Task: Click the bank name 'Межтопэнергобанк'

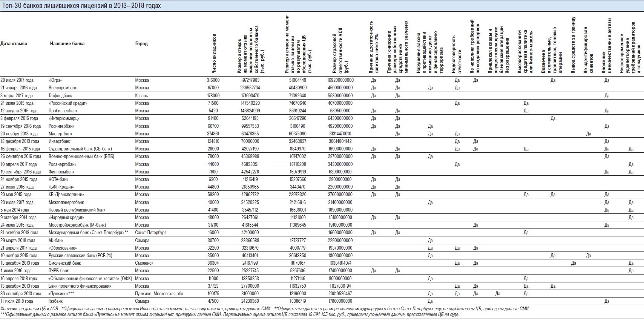Action: point(66,202)
